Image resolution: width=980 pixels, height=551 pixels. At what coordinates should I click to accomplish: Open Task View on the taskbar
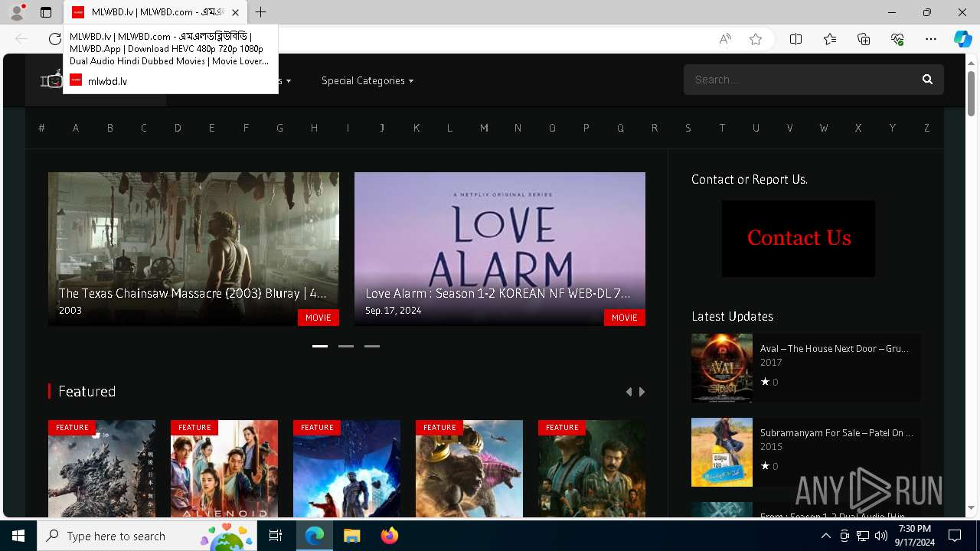click(276, 536)
